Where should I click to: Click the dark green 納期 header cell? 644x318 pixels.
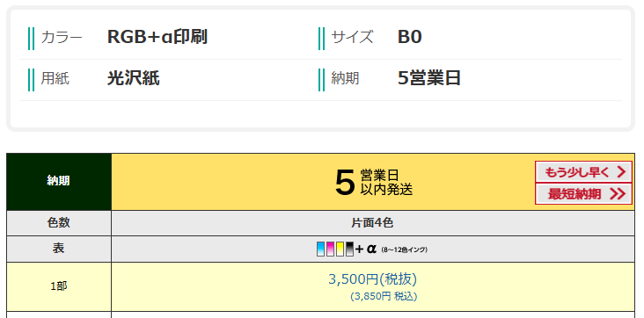(x=59, y=182)
